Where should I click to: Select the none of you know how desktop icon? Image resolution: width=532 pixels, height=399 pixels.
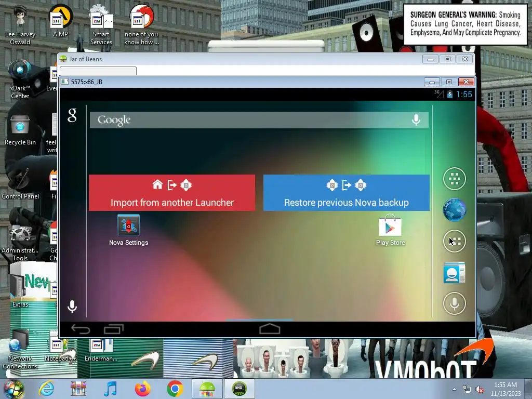[x=141, y=25]
